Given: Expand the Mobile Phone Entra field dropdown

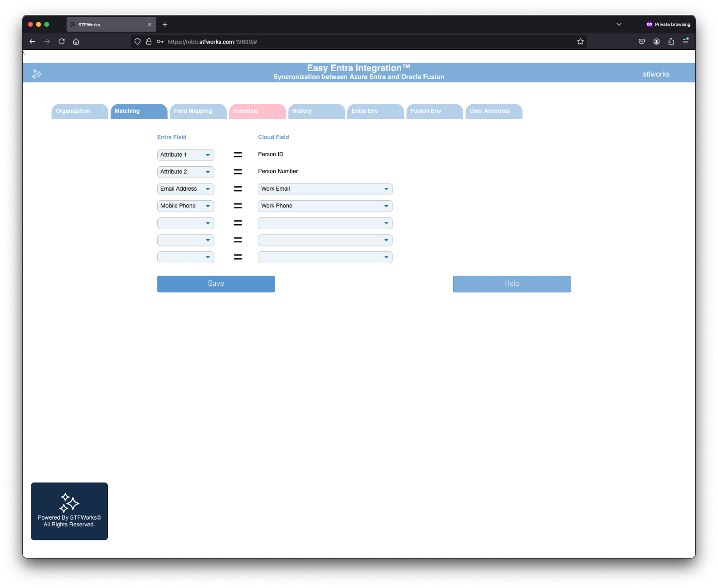Looking at the screenshot, I should 185,206.
